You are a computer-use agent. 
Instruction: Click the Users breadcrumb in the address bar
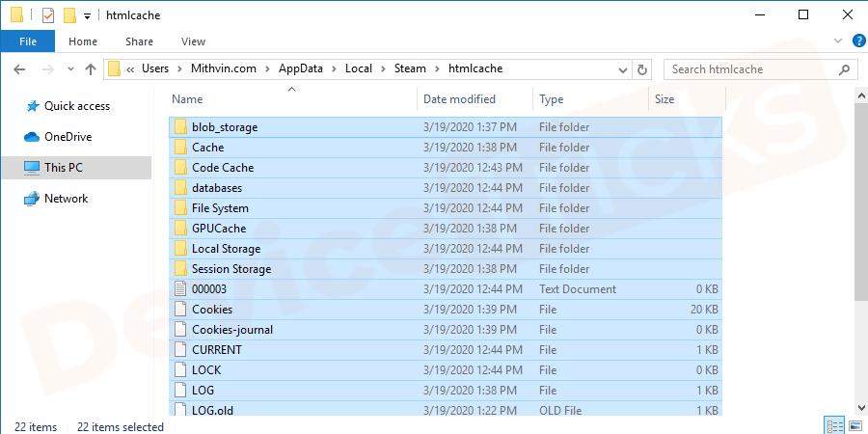click(x=155, y=68)
